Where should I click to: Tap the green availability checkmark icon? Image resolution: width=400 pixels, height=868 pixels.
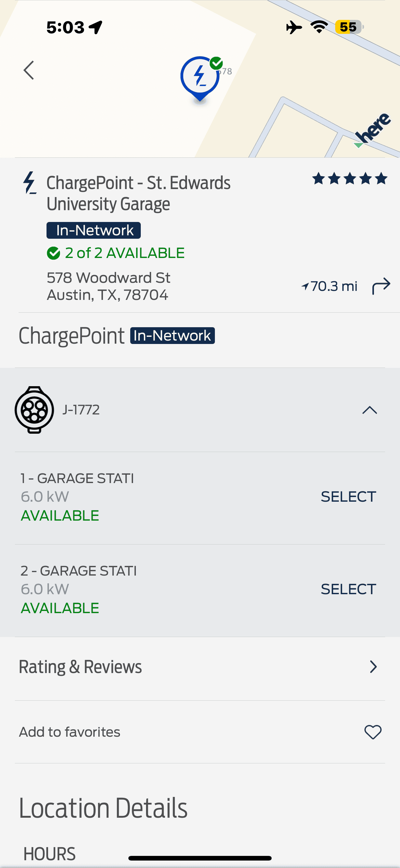[x=54, y=253]
